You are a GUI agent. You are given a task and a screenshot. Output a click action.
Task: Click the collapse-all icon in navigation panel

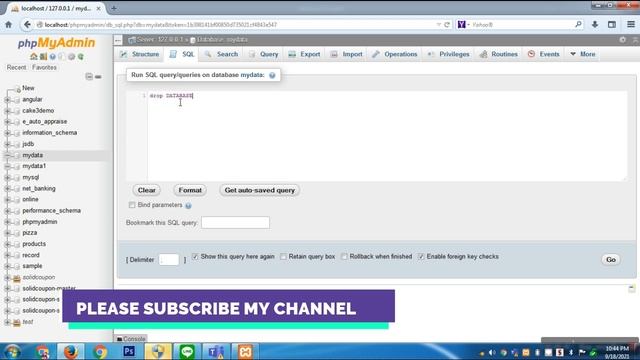pyautogui.click(x=89, y=76)
